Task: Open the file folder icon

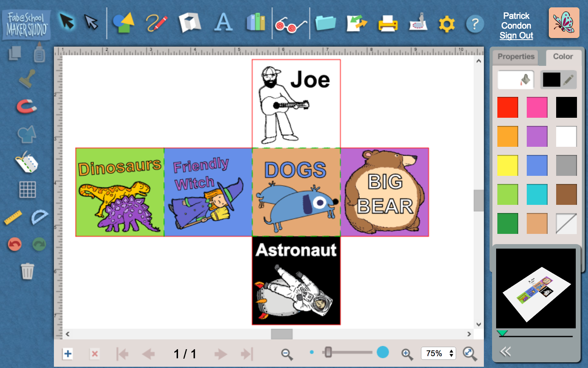Action: pyautogui.click(x=325, y=23)
